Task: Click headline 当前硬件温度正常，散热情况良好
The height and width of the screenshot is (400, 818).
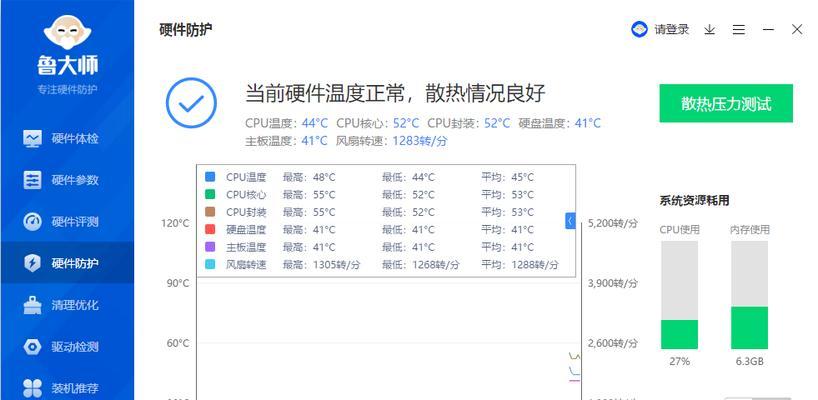Action: coord(395,93)
